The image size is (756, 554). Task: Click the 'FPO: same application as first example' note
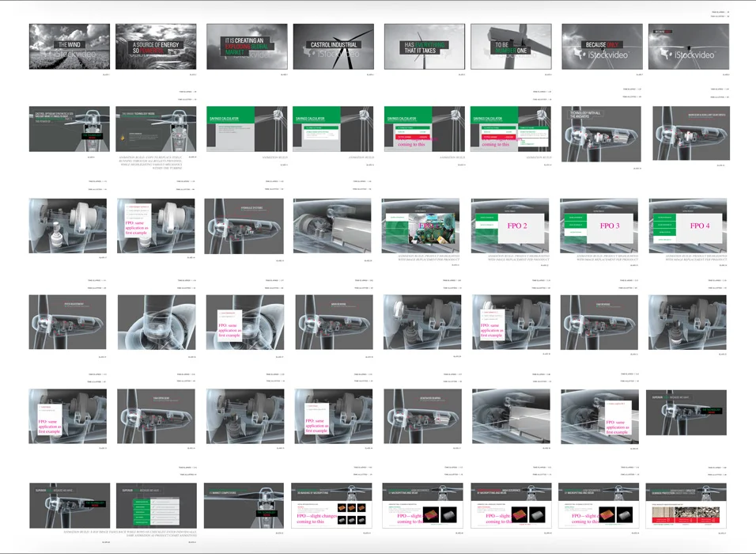[231, 324]
